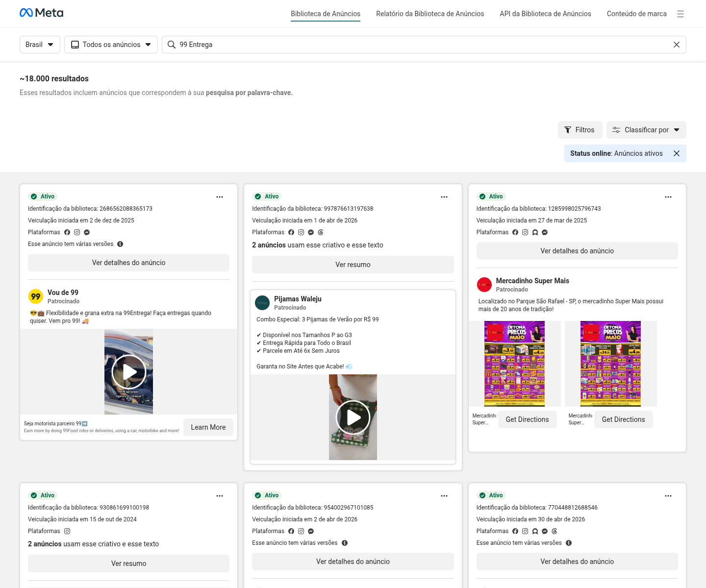Image resolution: width=706 pixels, height=588 pixels.
Task: Open Relatório da Biblioteca de Anúncios tab
Action: tap(430, 14)
